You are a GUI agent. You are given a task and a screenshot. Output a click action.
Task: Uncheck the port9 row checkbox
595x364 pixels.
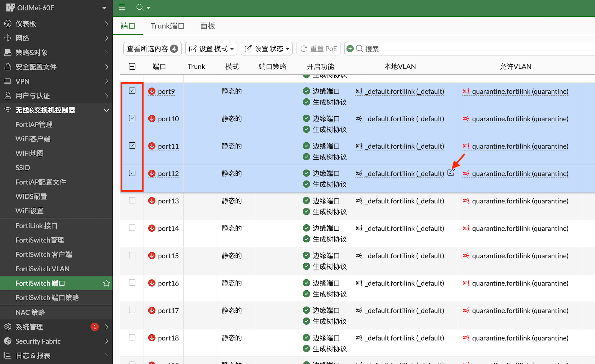pos(132,91)
